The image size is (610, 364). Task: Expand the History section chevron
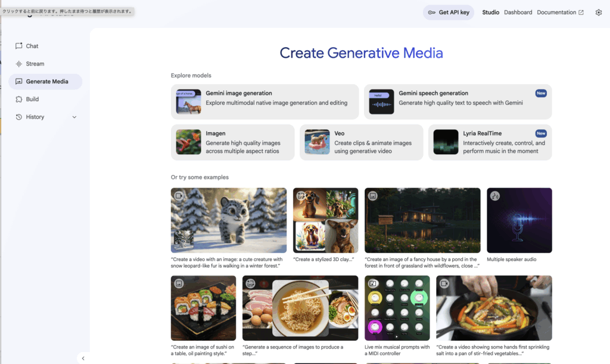click(x=74, y=117)
